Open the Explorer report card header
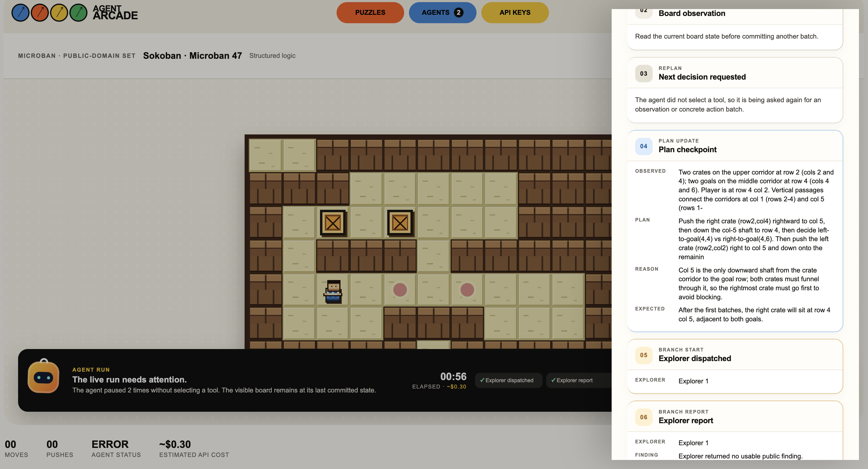868x469 pixels. [735, 417]
